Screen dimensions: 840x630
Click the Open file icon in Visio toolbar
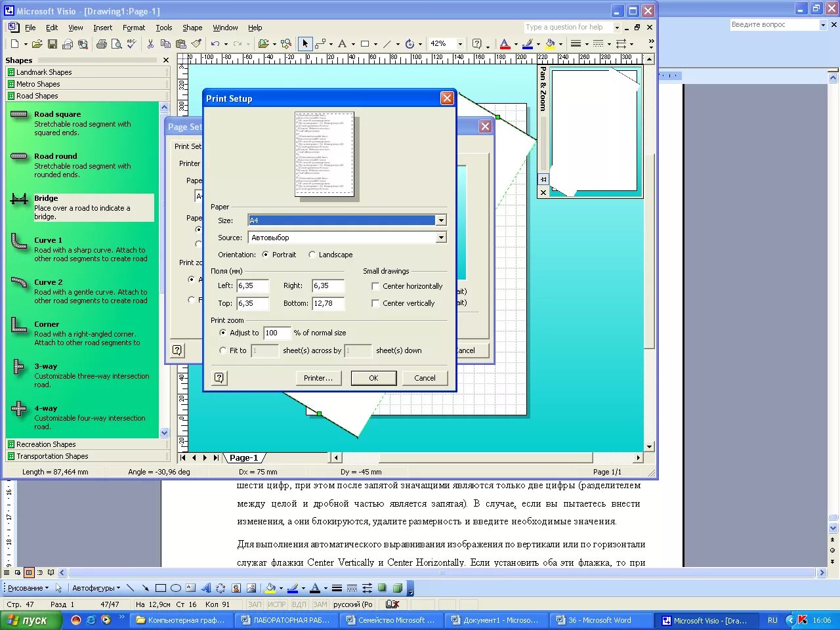click(37, 44)
